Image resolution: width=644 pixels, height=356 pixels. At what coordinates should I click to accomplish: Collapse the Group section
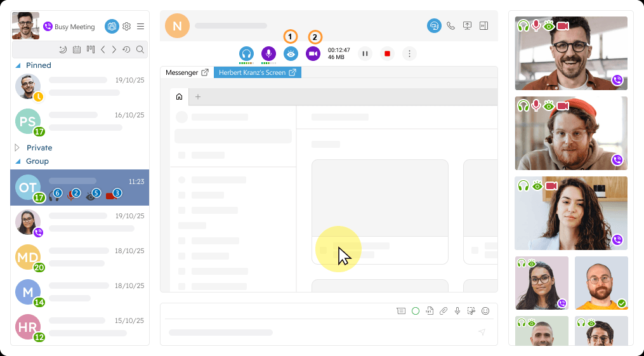click(x=18, y=161)
